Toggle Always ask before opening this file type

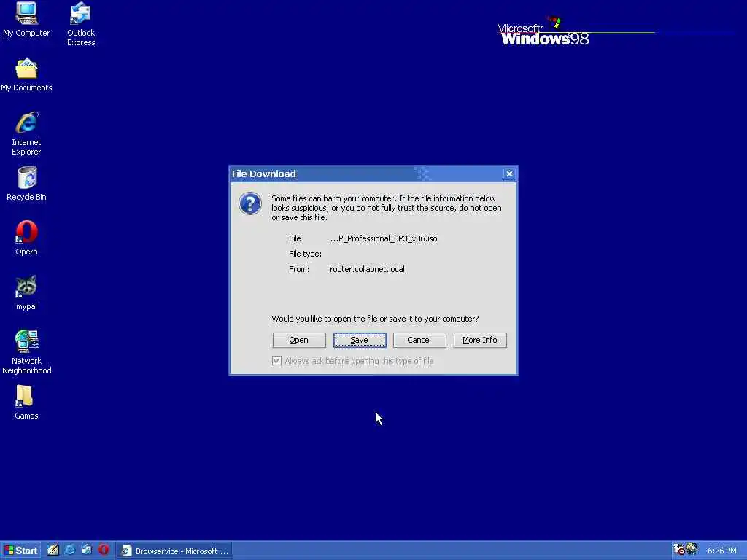click(x=276, y=360)
